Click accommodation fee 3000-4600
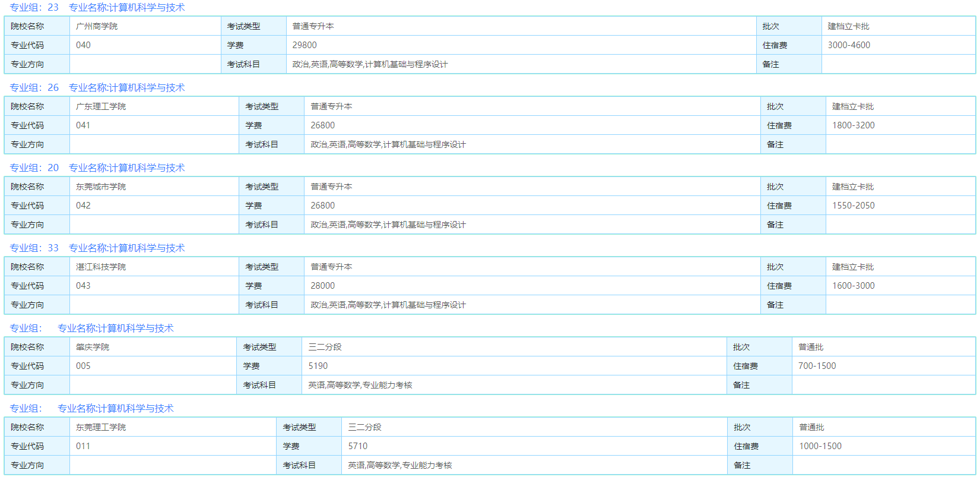Viewport: 980px width, 480px height. point(849,45)
